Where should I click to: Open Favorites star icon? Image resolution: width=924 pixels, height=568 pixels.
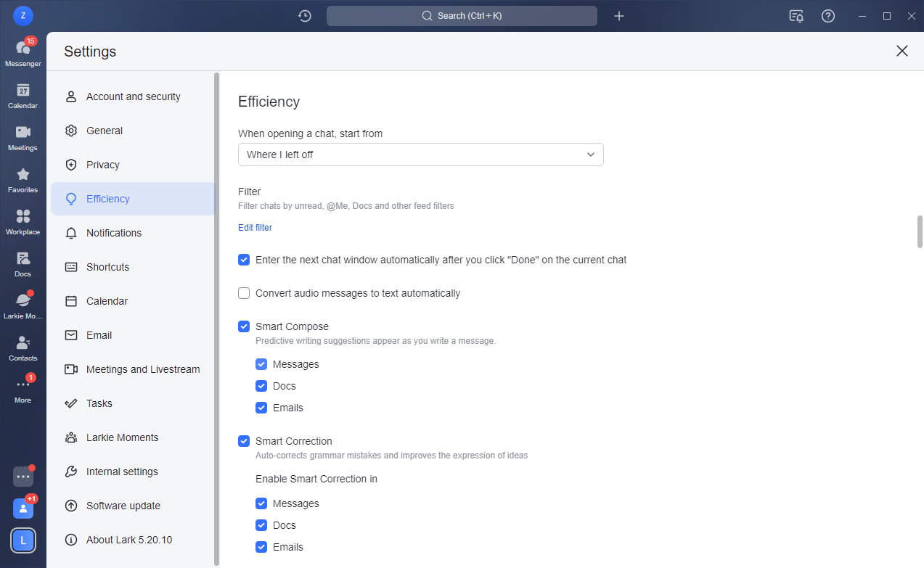[x=23, y=179]
